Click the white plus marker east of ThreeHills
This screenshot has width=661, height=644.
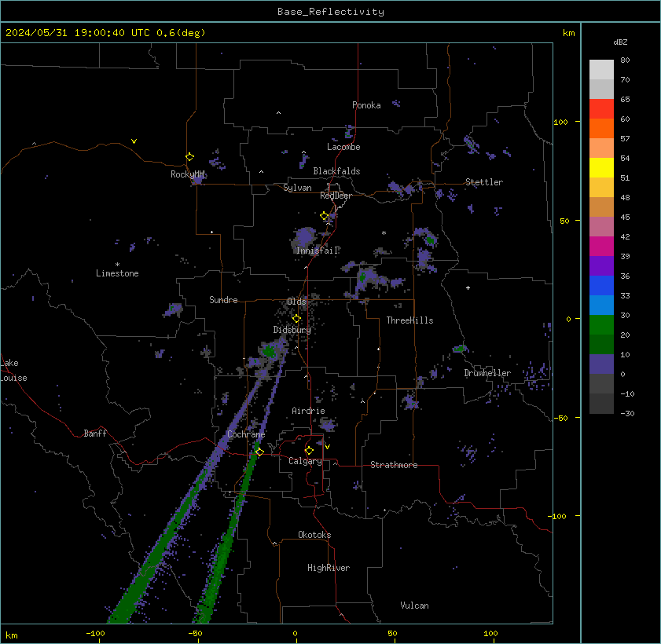coord(468,288)
